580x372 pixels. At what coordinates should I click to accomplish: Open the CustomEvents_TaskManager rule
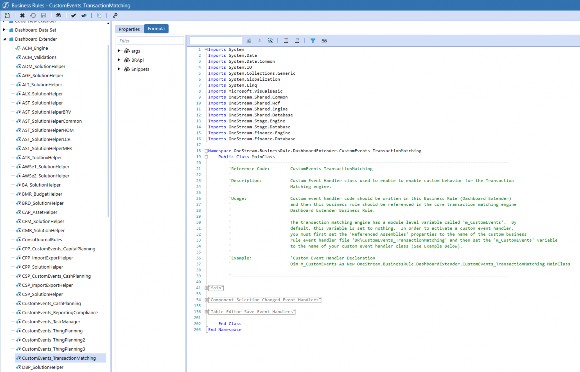pos(51,322)
